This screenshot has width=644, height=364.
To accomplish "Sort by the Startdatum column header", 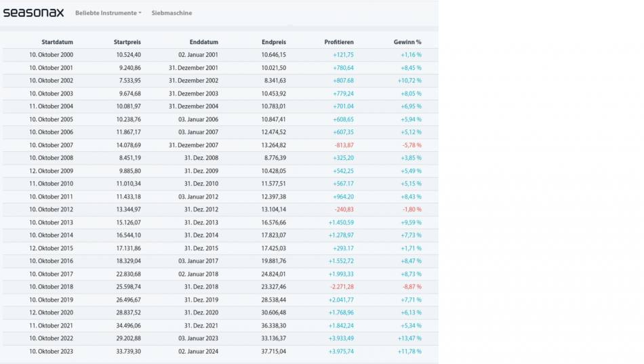I will (57, 42).
